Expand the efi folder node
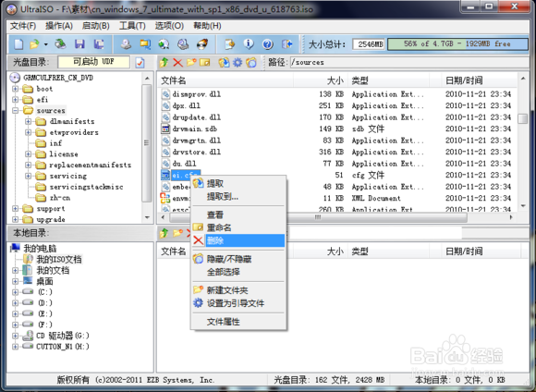536x392 pixels. (x=15, y=100)
